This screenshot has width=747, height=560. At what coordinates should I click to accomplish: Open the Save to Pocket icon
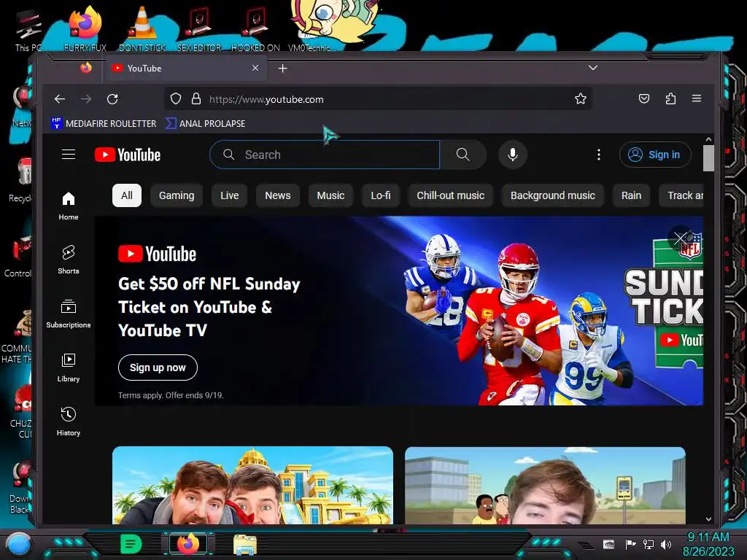pyautogui.click(x=643, y=98)
